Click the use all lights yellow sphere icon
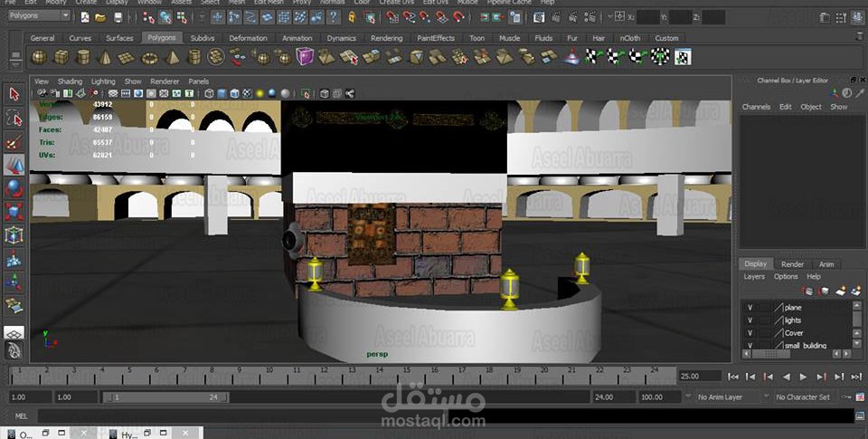 (x=259, y=93)
